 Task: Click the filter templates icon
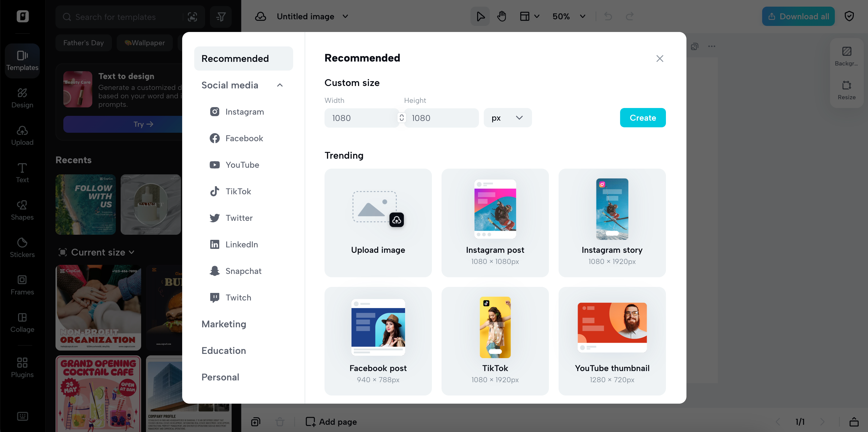pyautogui.click(x=221, y=17)
